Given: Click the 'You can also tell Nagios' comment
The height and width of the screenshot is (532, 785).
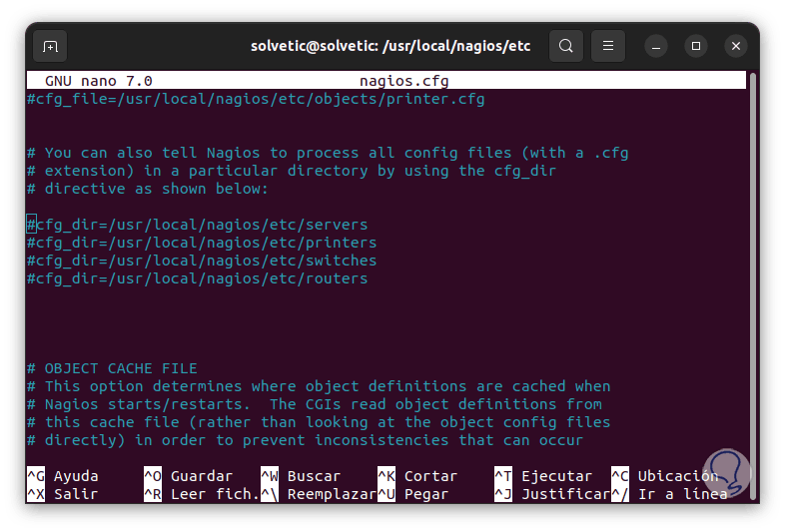Looking at the screenshot, I should pyautogui.click(x=328, y=153).
